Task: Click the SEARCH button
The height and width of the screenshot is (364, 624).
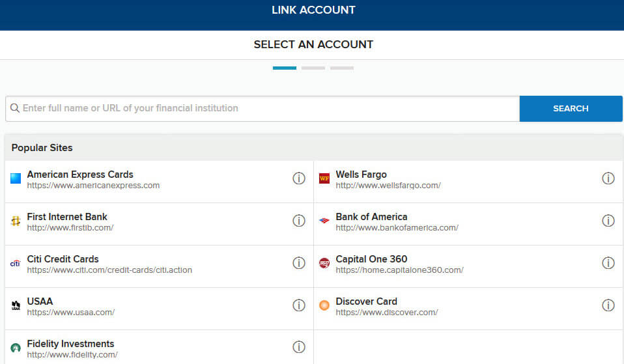Action: click(x=571, y=109)
